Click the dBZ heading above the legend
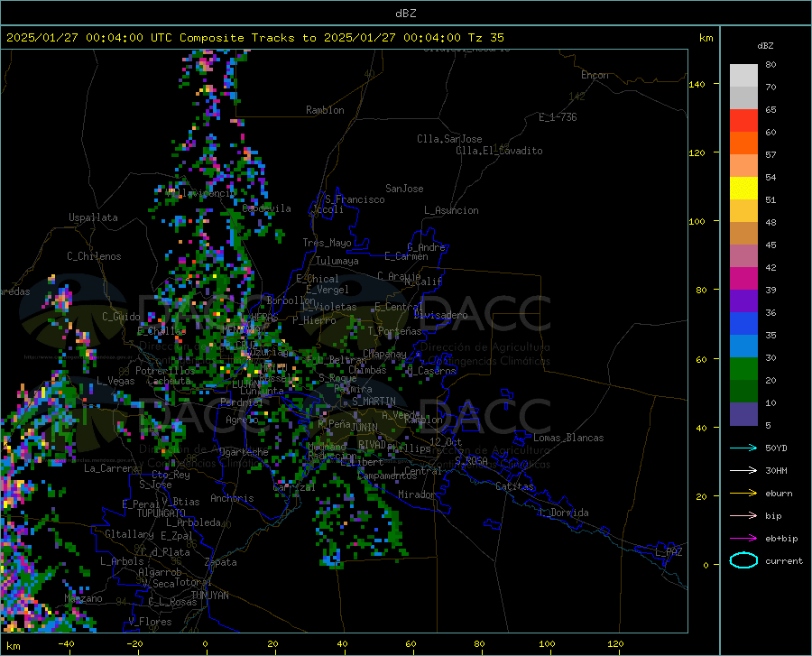Screen dimensions: 812x656 click(765, 45)
